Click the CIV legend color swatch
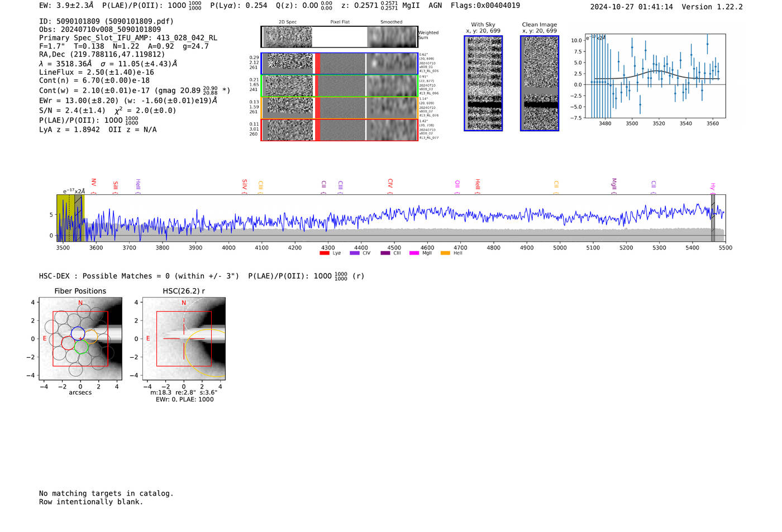 [x=354, y=253]
